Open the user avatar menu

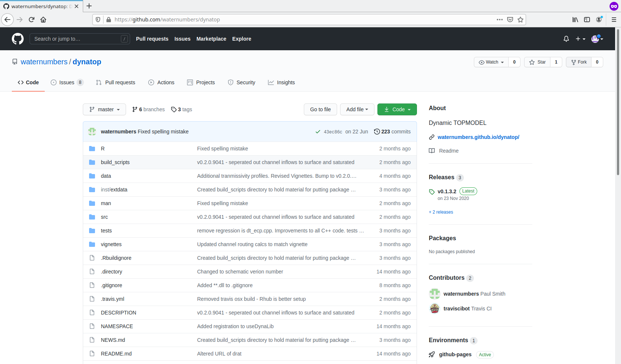click(597, 39)
